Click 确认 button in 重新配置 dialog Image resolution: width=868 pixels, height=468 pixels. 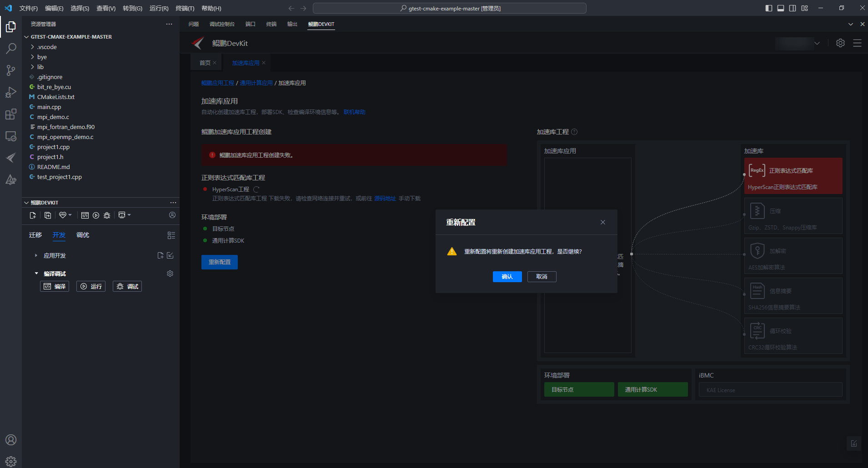[507, 277]
